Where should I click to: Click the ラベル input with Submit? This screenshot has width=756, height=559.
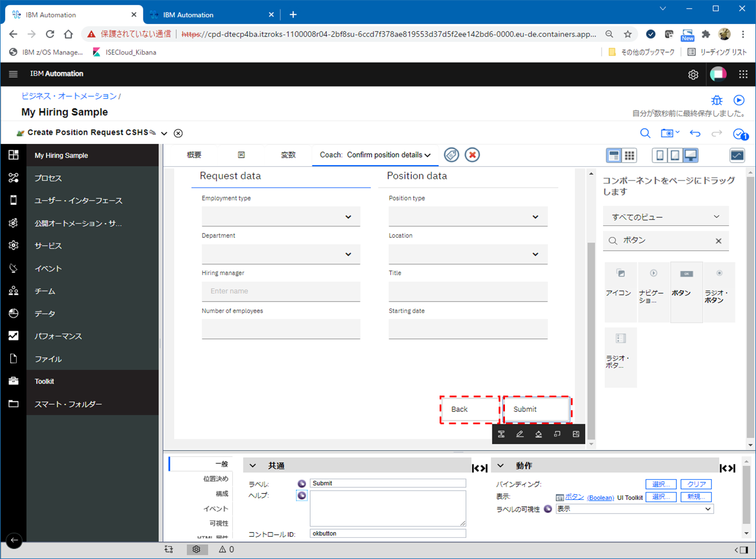click(388, 483)
